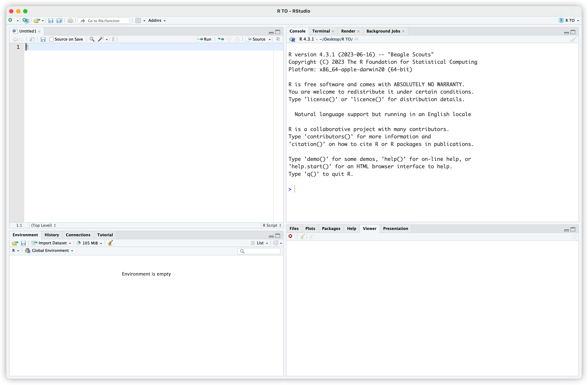Save current document in main toolbar
The height and width of the screenshot is (385, 588).
51,21
